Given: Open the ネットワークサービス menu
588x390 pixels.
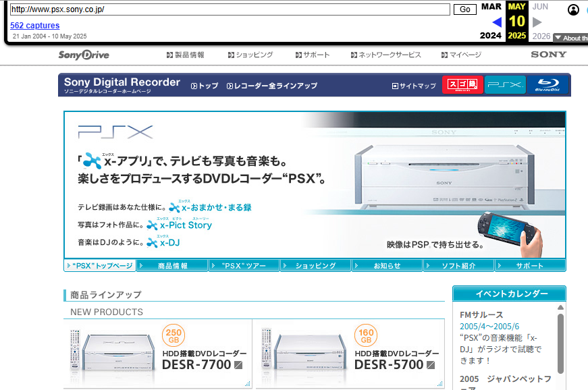Looking at the screenshot, I should click(x=386, y=55).
